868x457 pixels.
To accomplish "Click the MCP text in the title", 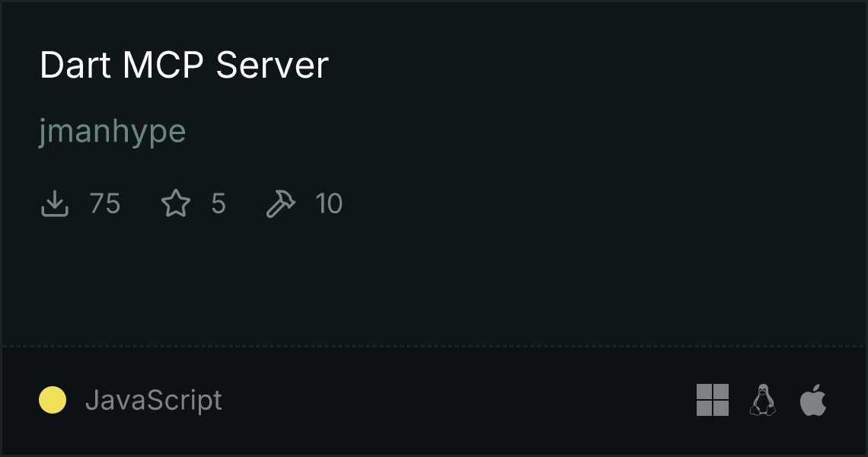I will [163, 65].
